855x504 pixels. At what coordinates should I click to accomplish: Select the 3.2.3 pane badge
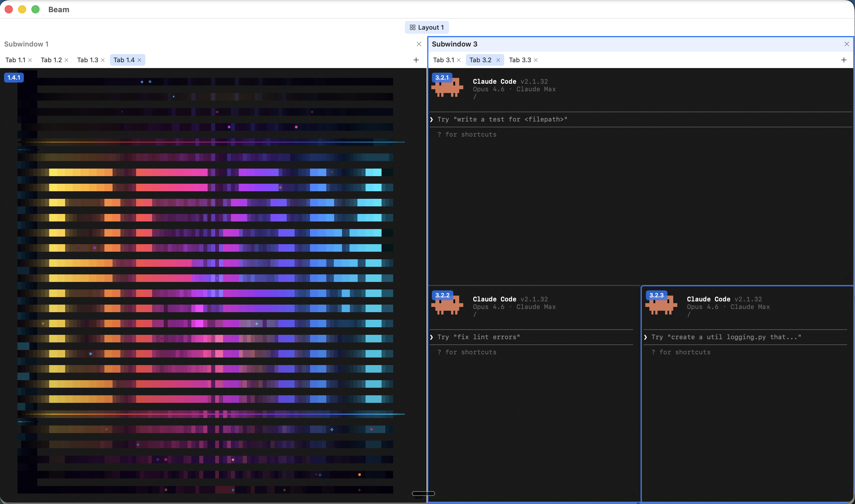click(x=656, y=295)
